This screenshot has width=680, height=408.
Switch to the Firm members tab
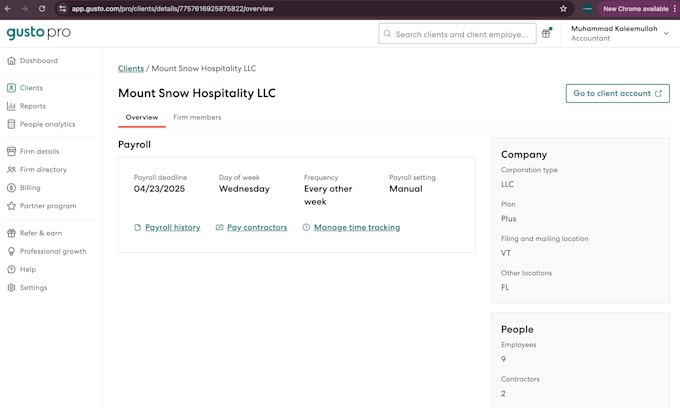(197, 118)
